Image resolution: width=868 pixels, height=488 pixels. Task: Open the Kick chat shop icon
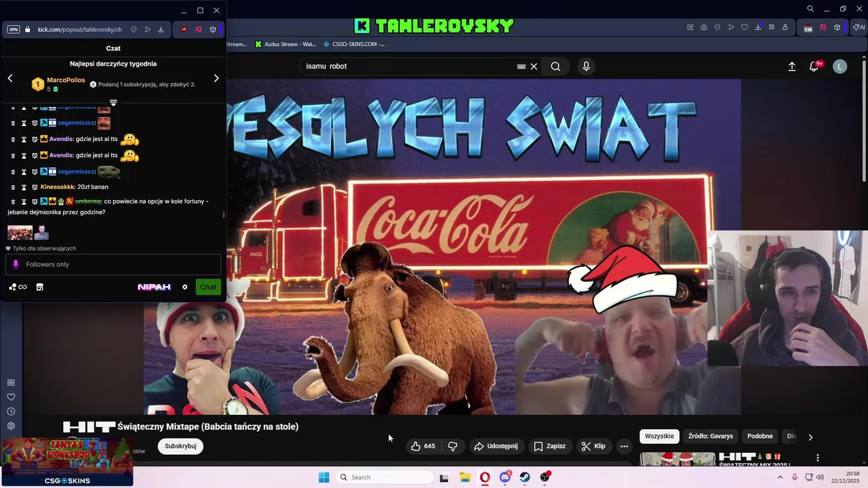(x=39, y=287)
